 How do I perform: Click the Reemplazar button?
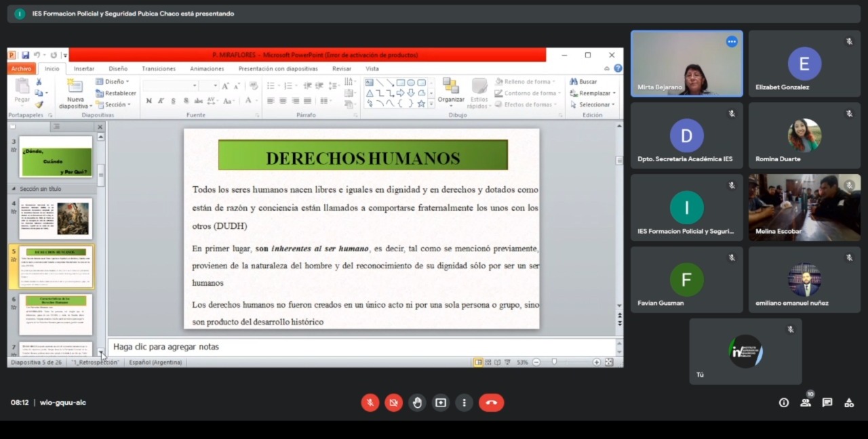tap(594, 93)
